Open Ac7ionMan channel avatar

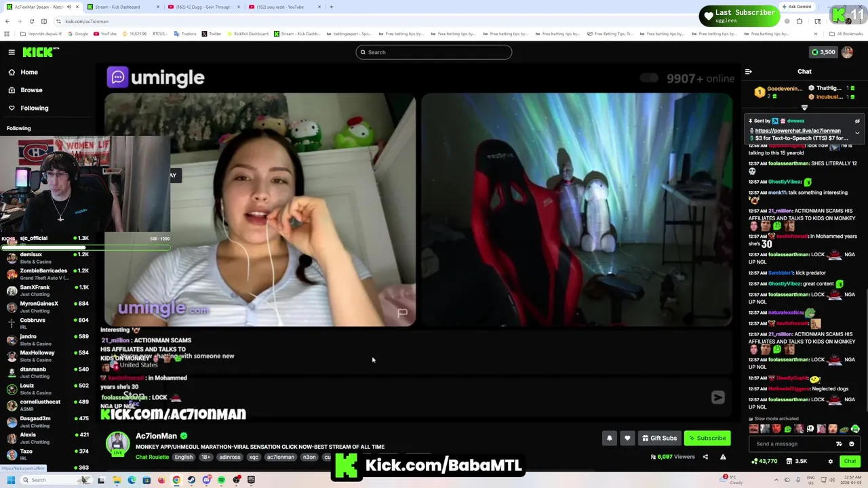tap(117, 444)
